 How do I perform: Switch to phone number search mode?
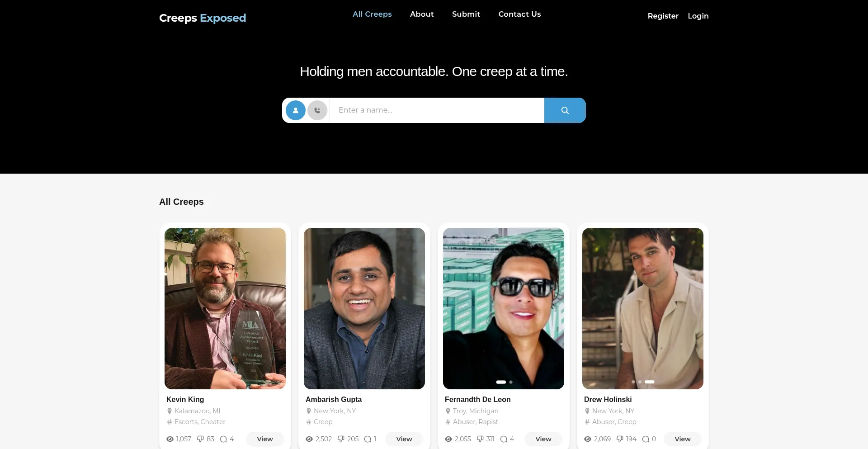point(317,110)
